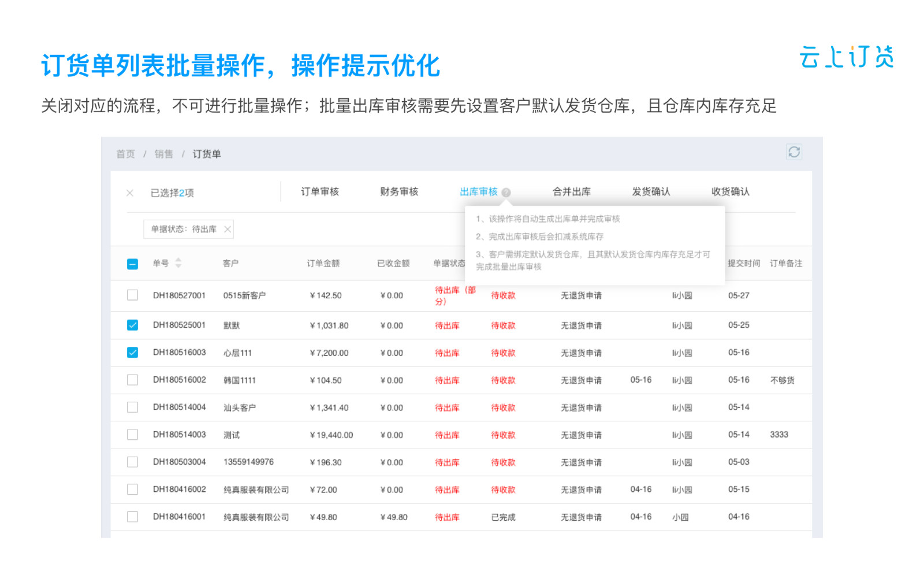The image size is (924, 578).
Task: Click the 已完成 payment status cell
Action: click(503, 517)
